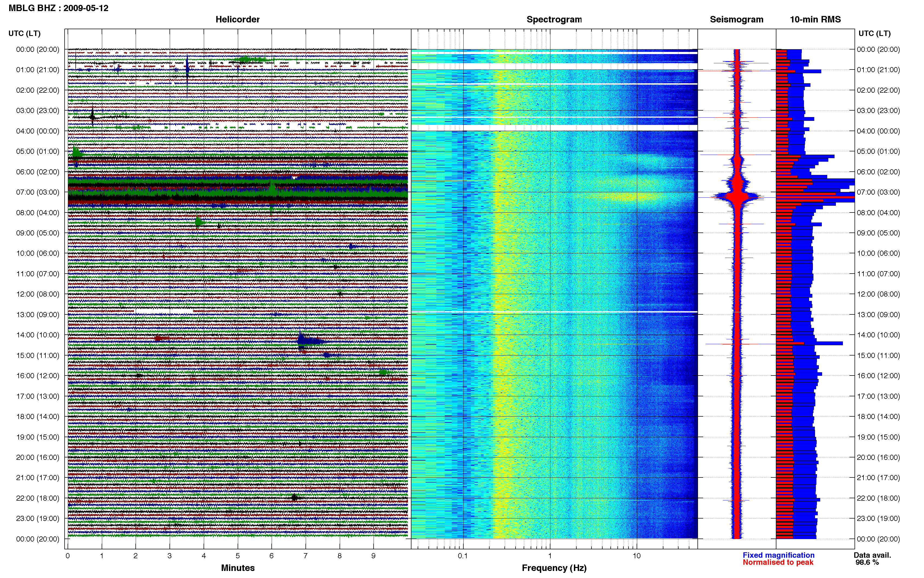
Task: Click the '10' frequency tick label
Action: 637,556
